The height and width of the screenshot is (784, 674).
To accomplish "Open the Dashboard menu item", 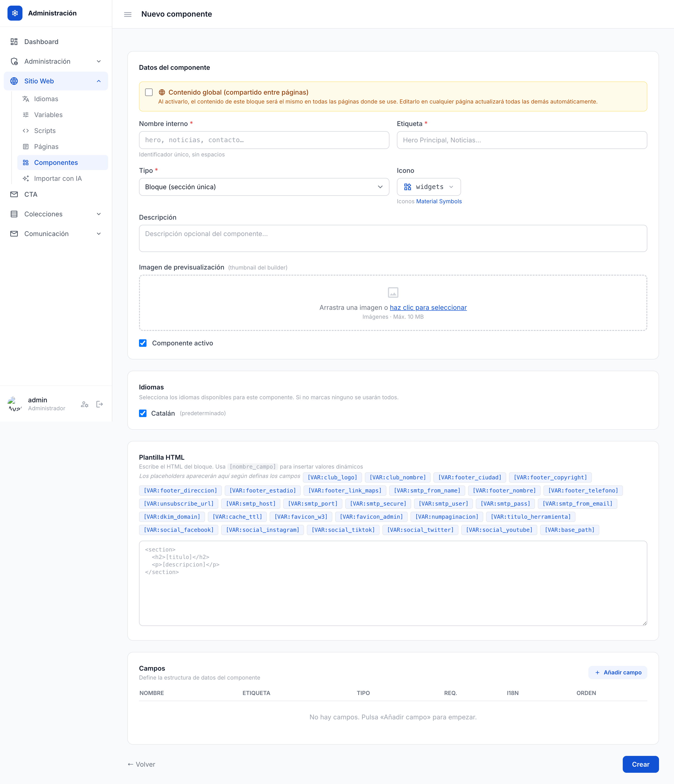I will click(56, 42).
